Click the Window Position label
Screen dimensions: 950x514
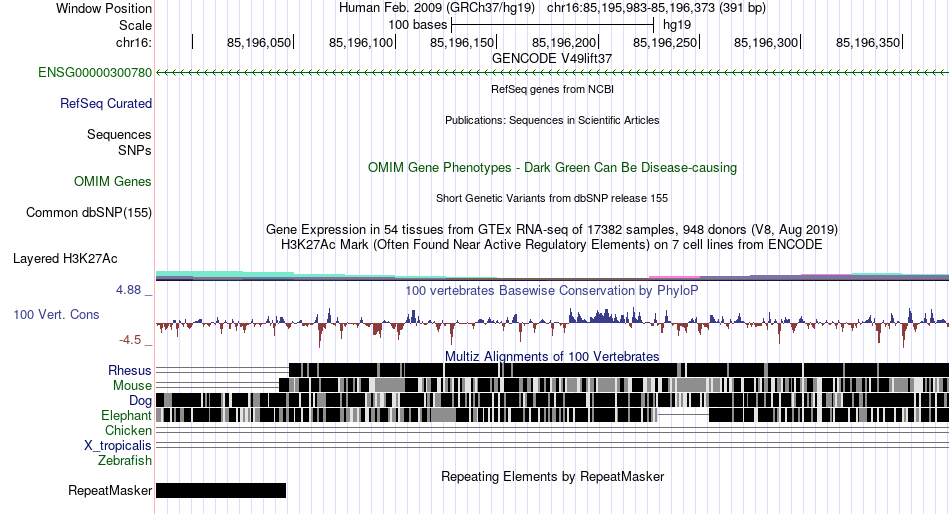(x=104, y=8)
